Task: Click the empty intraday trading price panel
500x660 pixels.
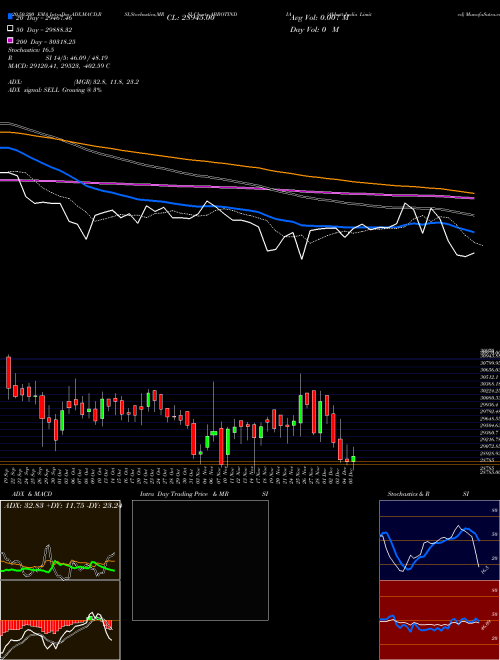Action: 200,560
